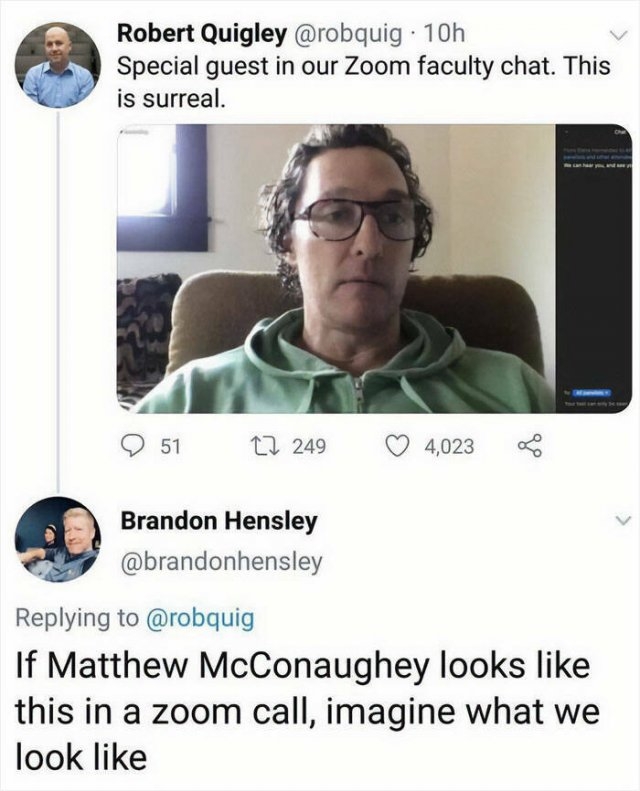The height and width of the screenshot is (791, 640).
Task: Open Robert Quigley's profile picture
Action: [x=59, y=67]
